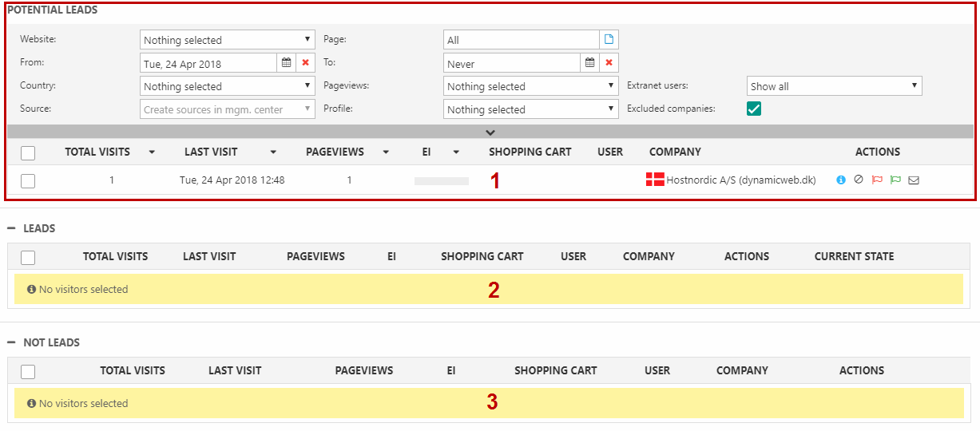The height and width of the screenshot is (431, 980).
Task: Click the blue info icon for Hostnordic
Action: coord(841,180)
